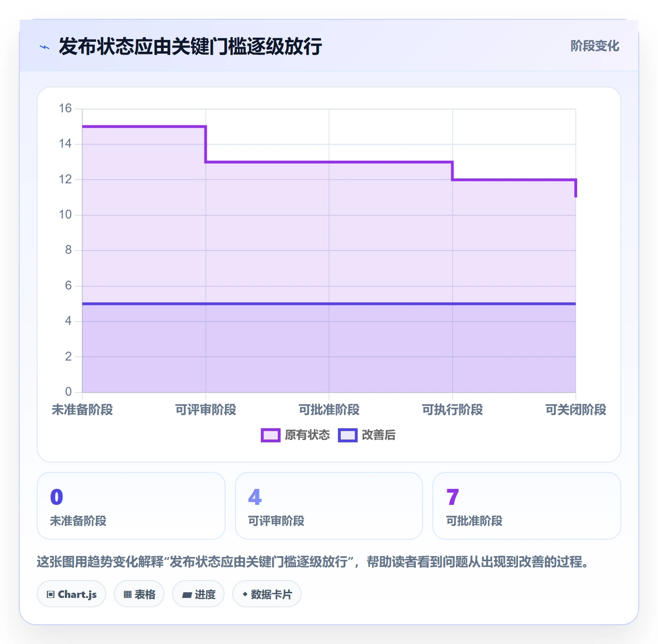The width and height of the screenshot is (658, 644).
Task: Select the 数据卡片 tag chip
Action: coord(267,594)
